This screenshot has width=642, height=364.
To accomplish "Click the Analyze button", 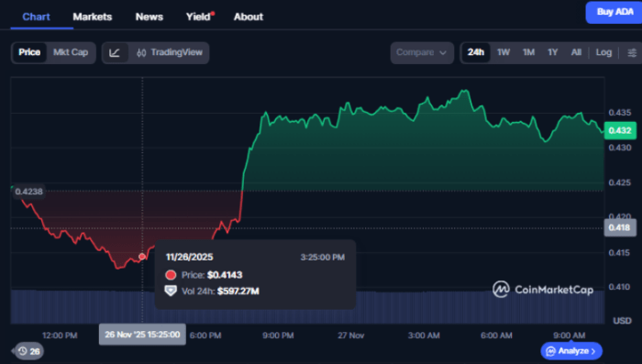I will tap(571, 351).
